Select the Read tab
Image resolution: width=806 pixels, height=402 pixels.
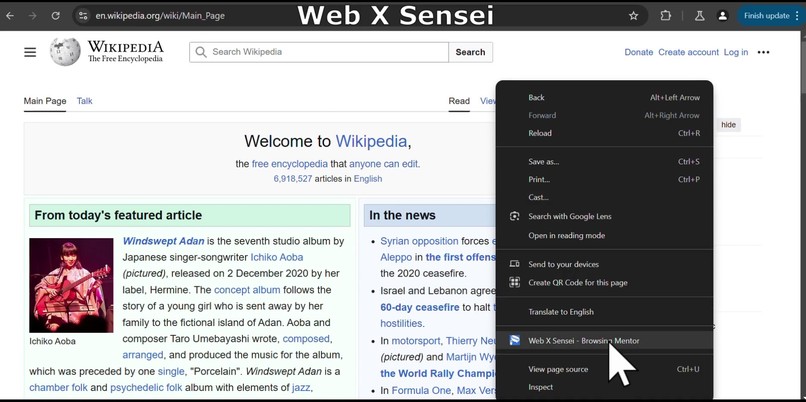tap(459, 101)
